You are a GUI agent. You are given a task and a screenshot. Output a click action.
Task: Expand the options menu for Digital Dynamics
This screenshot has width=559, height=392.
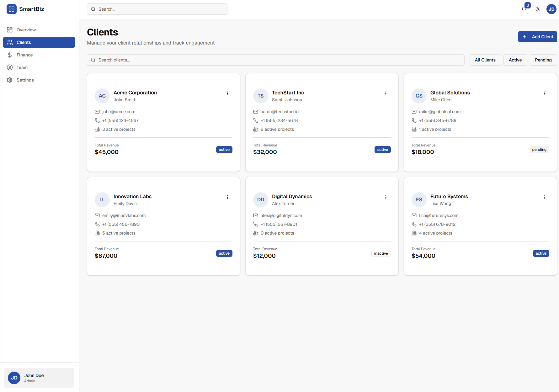click(x=386, y=197)
